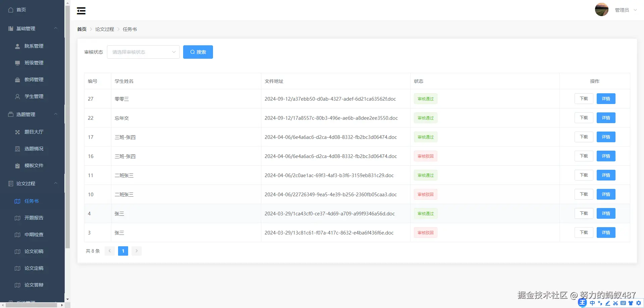Image resolution: width=644 pixels, height=308 pixels.
Task: Click the 班级管理 monitor icon
Action: [17, 63]
